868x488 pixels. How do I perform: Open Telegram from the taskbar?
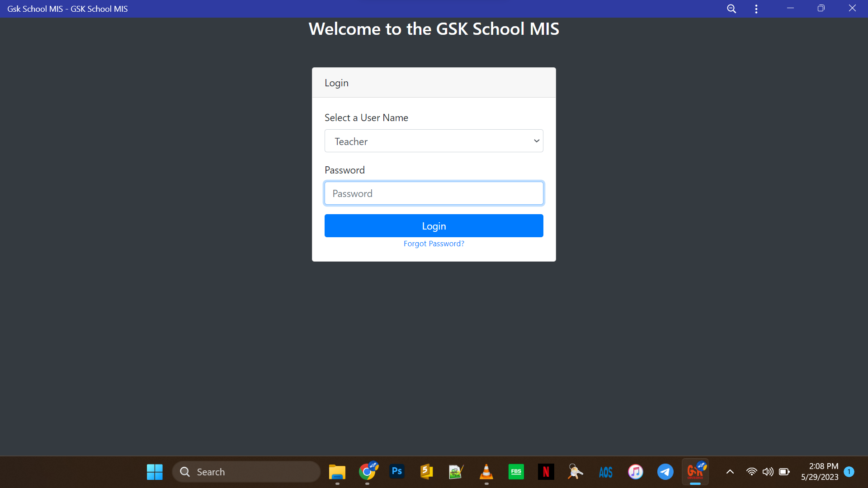click(x=665, y=472)
